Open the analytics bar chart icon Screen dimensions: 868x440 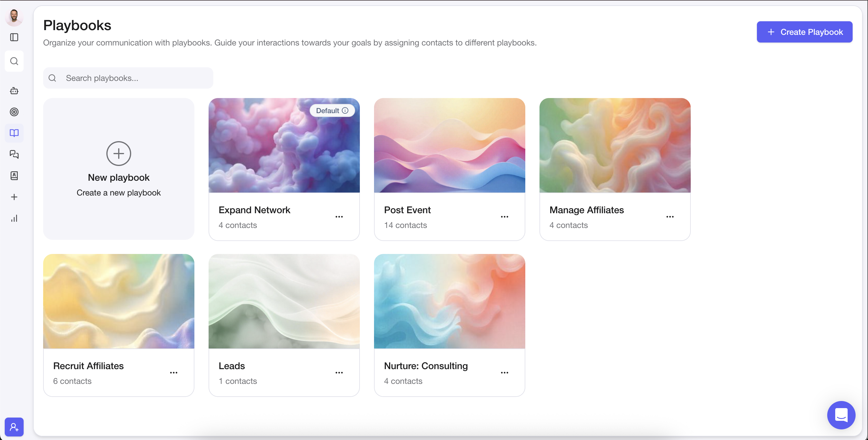(x=14, y=218)
